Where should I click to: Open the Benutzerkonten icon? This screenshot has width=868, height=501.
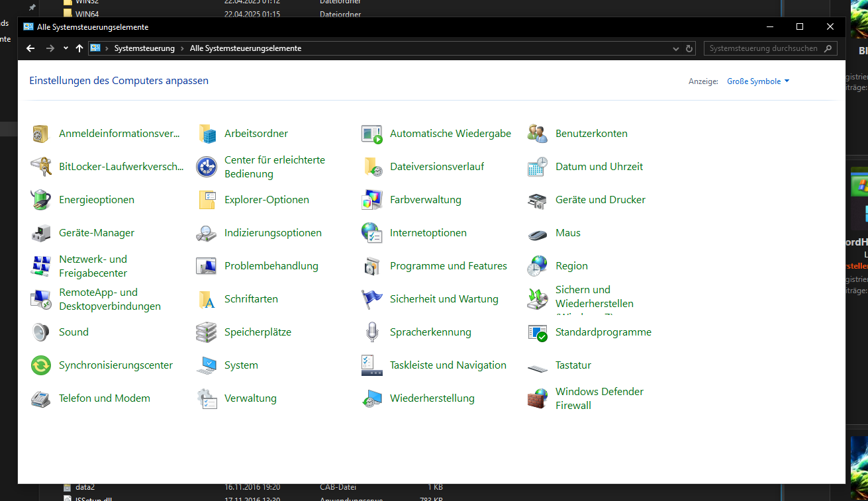click(x=538, y=134)
